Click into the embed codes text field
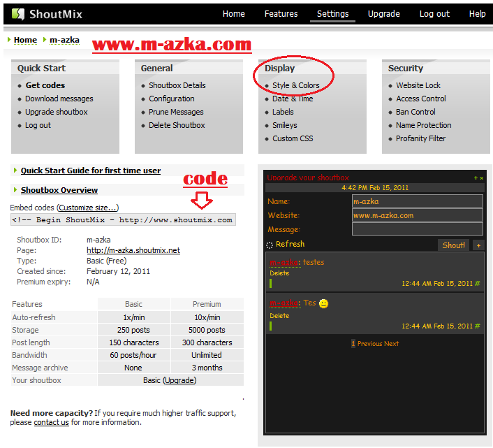The width and height of the screenshot is (493, 448). pos(123,219)
